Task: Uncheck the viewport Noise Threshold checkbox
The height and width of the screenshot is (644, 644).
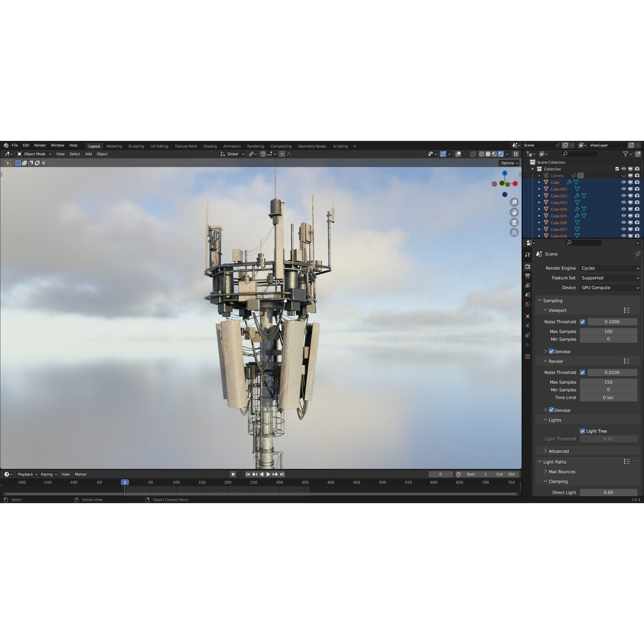Action: 583,322
